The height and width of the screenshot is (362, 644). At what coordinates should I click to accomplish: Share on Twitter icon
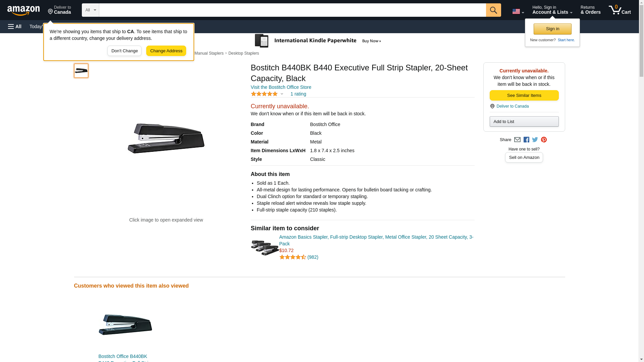point(535,140)
